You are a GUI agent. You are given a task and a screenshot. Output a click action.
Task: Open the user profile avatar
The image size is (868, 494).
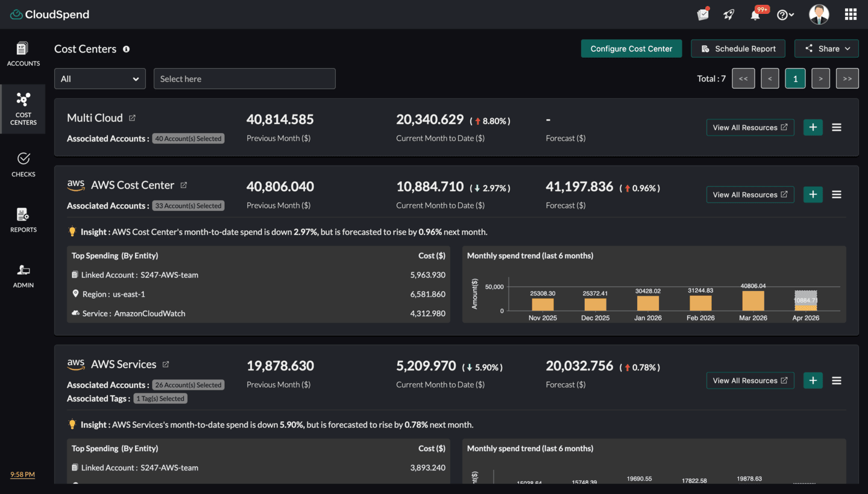click(819, 14)
